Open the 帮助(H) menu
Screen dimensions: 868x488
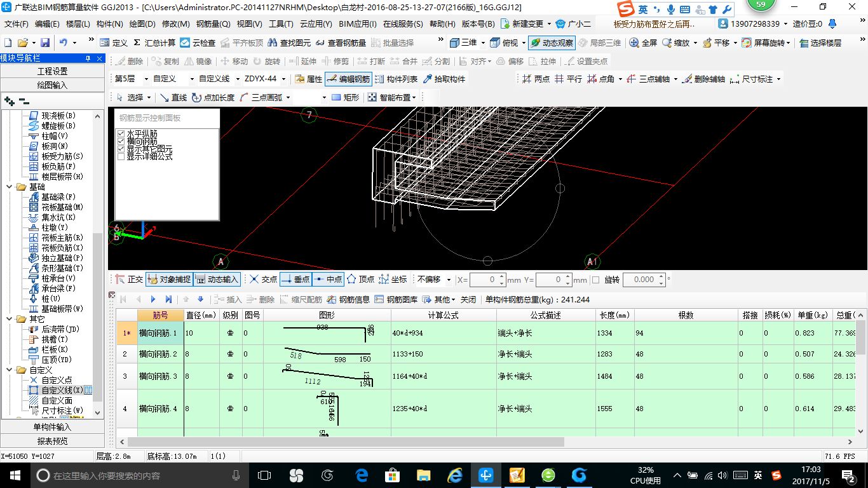[443, 24]
